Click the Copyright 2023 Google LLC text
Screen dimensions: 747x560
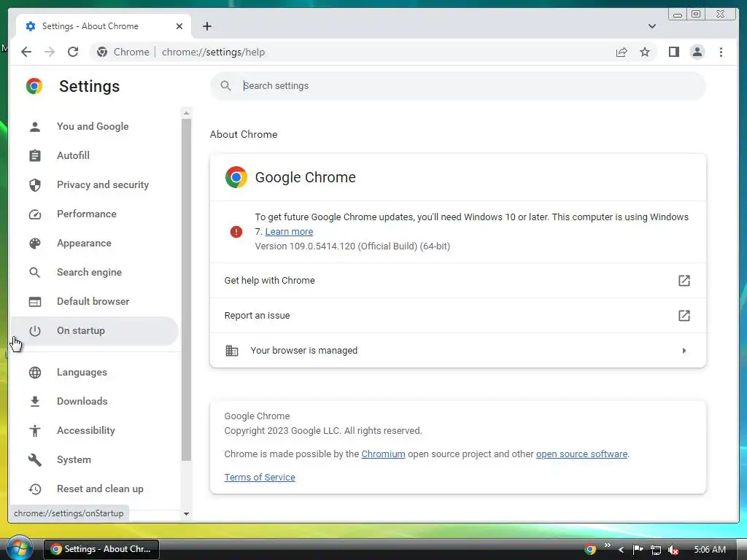323,430
